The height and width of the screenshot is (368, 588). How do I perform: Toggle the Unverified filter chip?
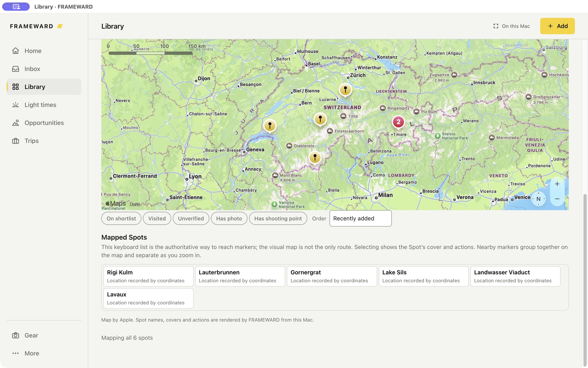191,218
